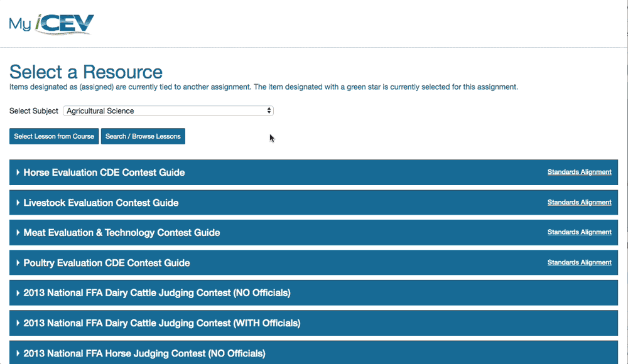The width and height of the screenshot is (628, 364).
Task: Open Standards Alignment for Livestock Evaluation guide
Action: point(579,202)
